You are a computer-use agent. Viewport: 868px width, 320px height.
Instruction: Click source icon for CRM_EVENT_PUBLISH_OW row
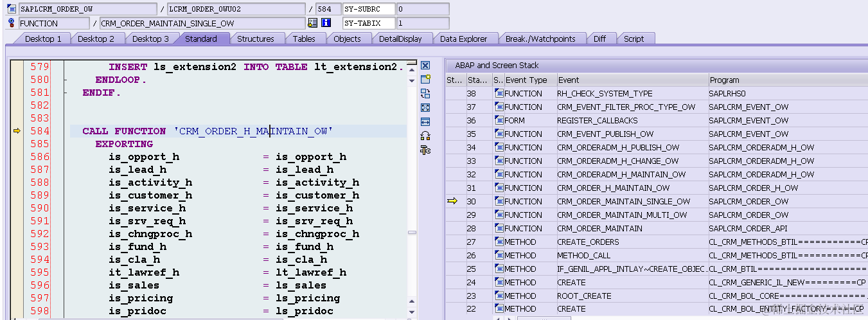point(499,134)
